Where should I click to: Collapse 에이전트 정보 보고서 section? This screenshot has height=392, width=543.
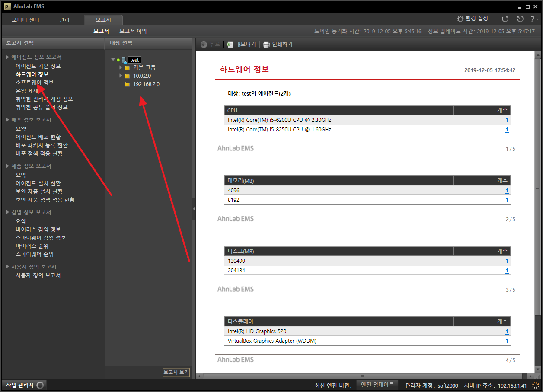tap(7, 57)
